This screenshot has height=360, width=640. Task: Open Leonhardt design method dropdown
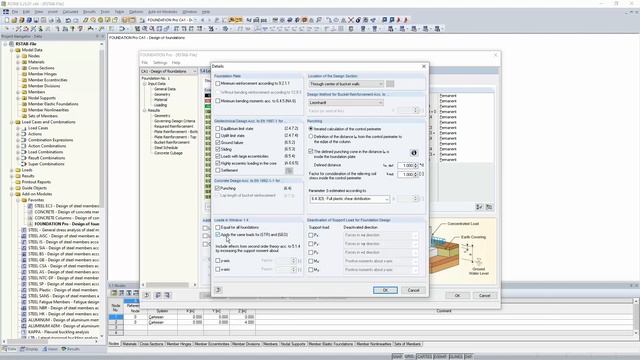click(346, 102)
